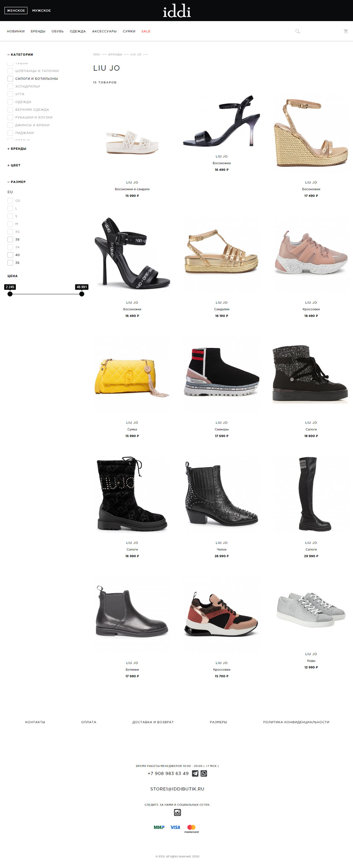Switch to the Мужское tab
The width and height of the screenshot is (353, 868).
[x=42, y=11]
